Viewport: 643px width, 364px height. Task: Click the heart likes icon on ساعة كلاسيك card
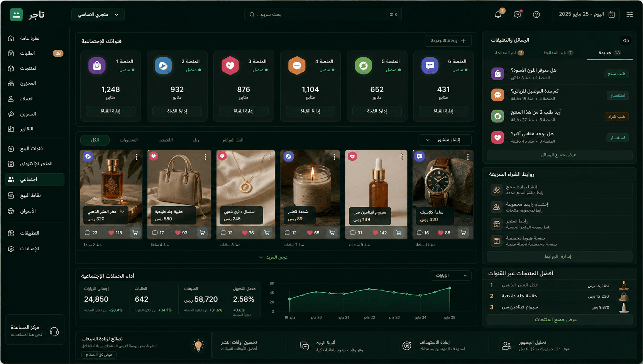440,233
